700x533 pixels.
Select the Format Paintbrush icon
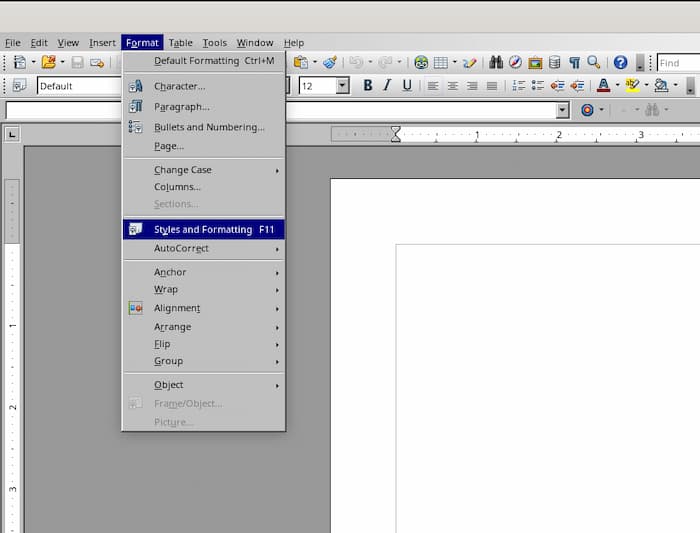330,62
